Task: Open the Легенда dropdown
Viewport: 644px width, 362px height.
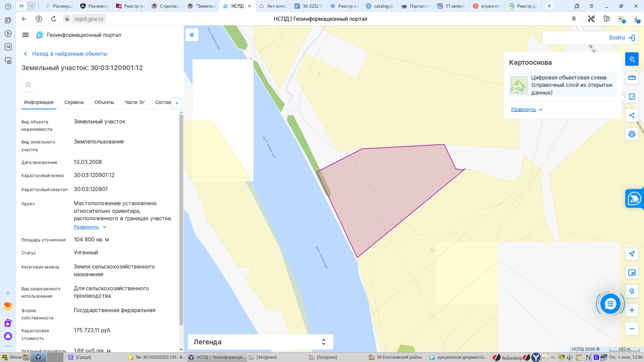Action: click(x=260, y=342)
